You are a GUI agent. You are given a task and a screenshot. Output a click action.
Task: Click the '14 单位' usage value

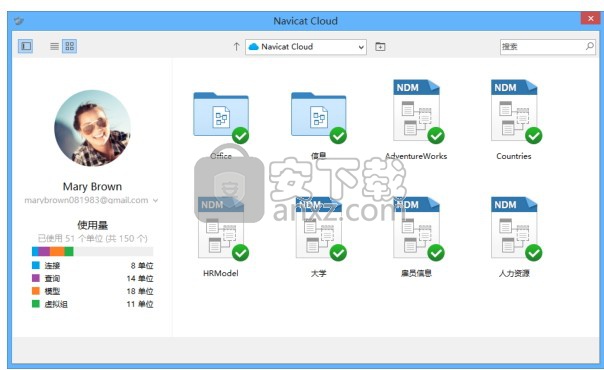[x=140, y=278]
